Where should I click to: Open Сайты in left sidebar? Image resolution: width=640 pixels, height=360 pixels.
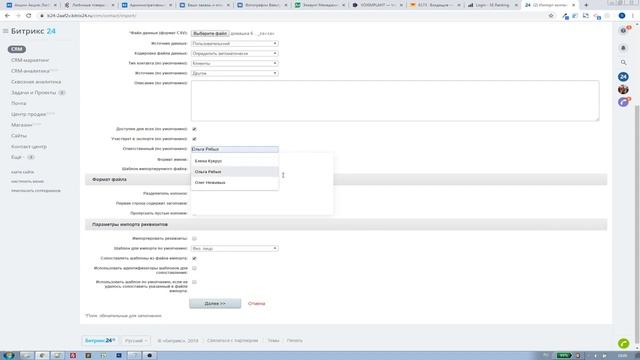coord(19,136)
